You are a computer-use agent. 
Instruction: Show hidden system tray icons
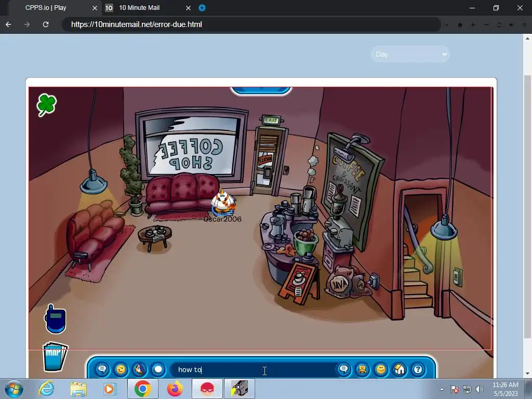coord(442,389)
